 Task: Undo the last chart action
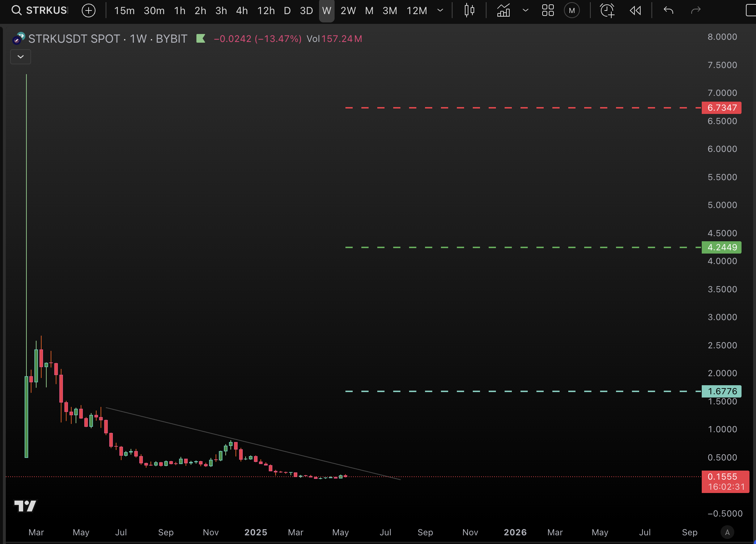[668, 10]
